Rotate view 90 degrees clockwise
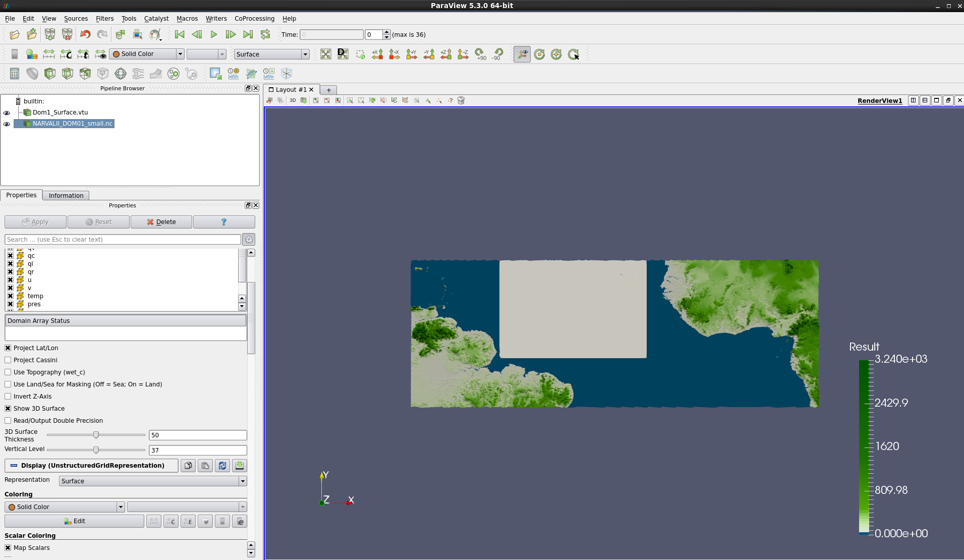Image resolution: width=964 pixels, height=560 pixels. click(x=480, y=54)
